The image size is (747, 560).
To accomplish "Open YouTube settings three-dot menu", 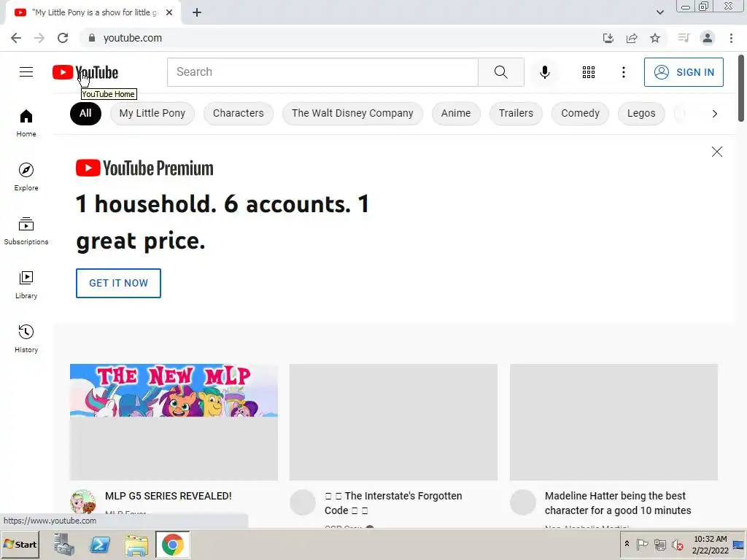I will pyautogui.click(x=623, y=72).
